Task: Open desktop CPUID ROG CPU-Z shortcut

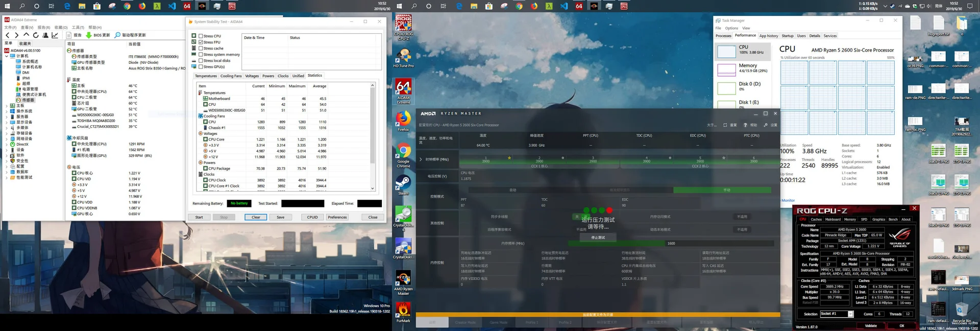Action: pos(403,28)
